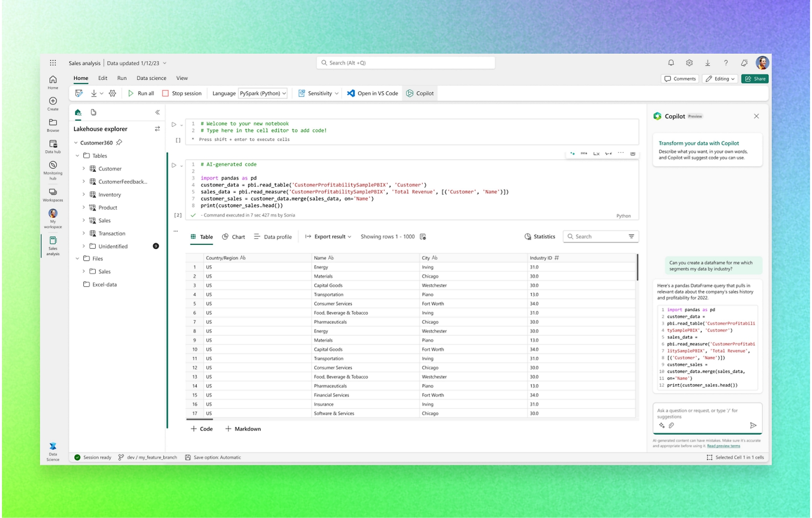Open the Data updated title dropdown chevron
Screen dimensions: 812x518
[165, 63]
